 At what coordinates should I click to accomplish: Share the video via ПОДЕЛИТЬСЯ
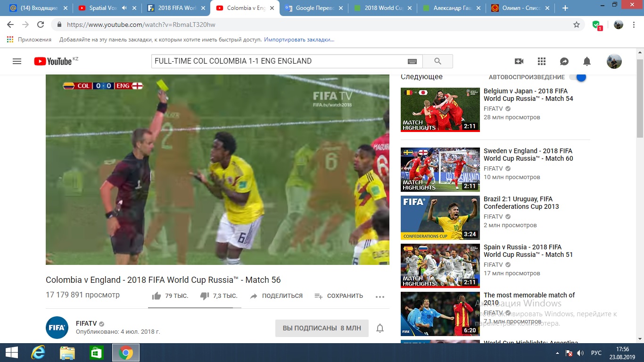(276, 296)
